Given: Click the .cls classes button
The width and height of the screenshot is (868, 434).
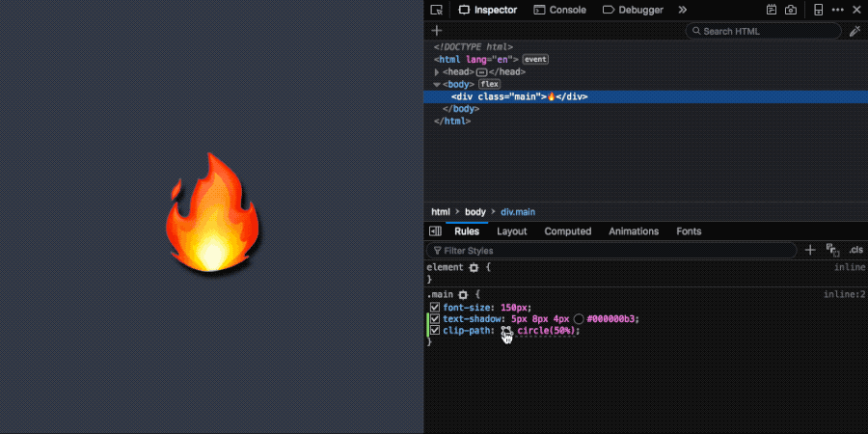Looking at the screenshot, I should pos(855,250).
